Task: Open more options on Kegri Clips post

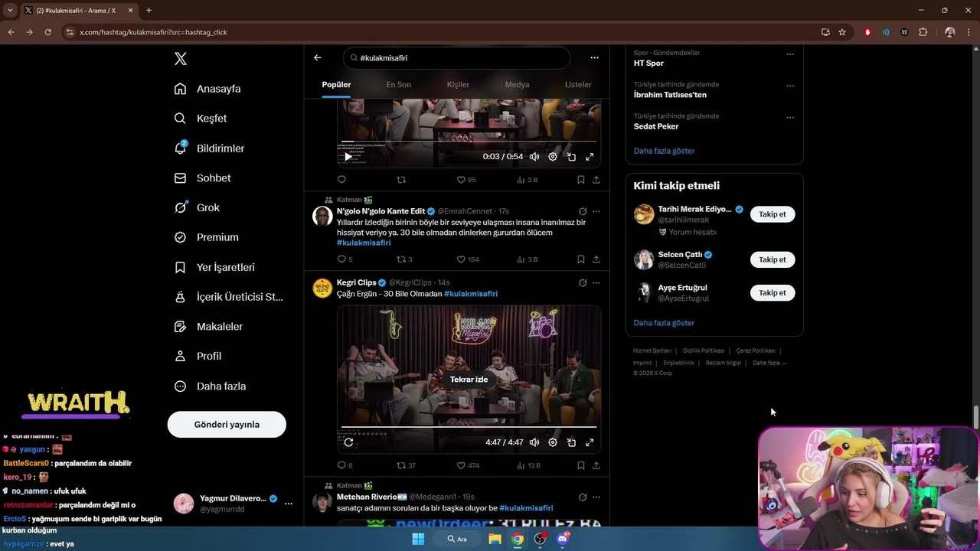Action: point(596,283)
